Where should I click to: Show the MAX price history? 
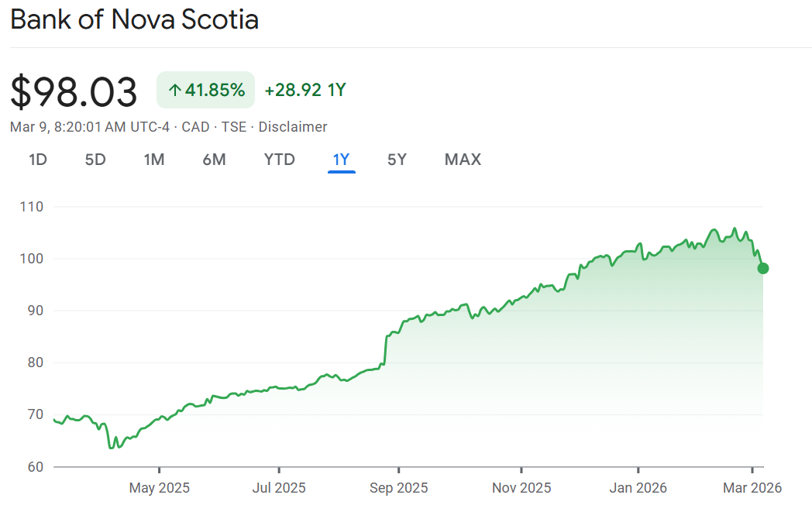coord(463,160)
